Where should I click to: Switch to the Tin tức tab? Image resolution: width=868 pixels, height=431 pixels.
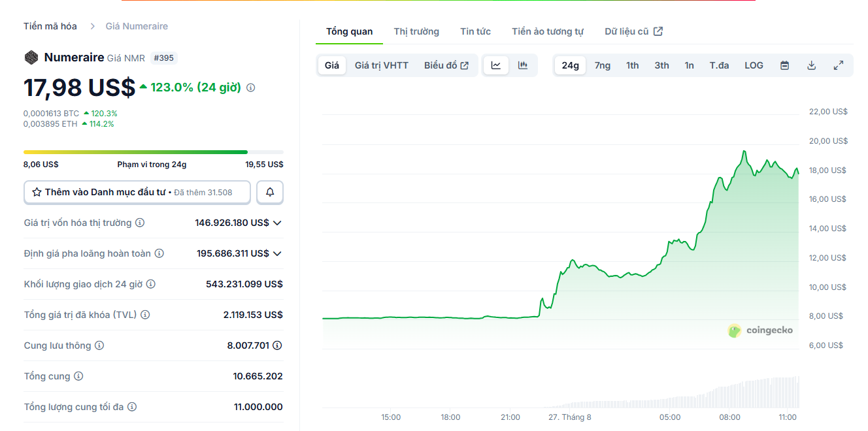point(475,31)
